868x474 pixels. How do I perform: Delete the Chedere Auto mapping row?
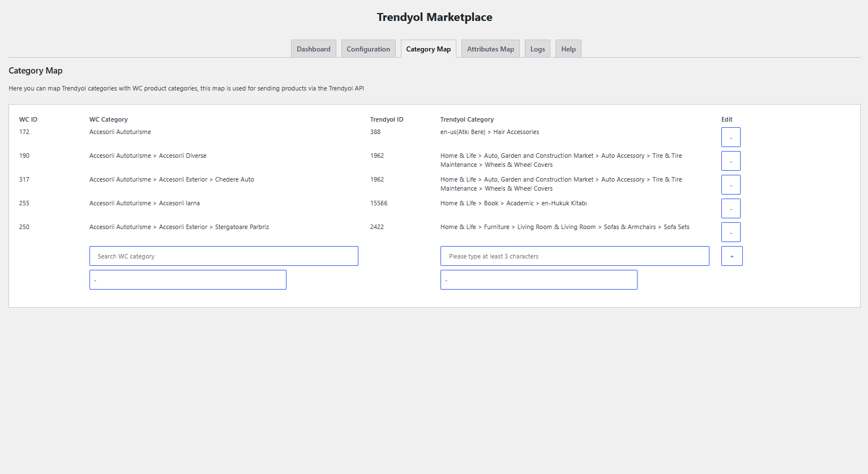730,185
